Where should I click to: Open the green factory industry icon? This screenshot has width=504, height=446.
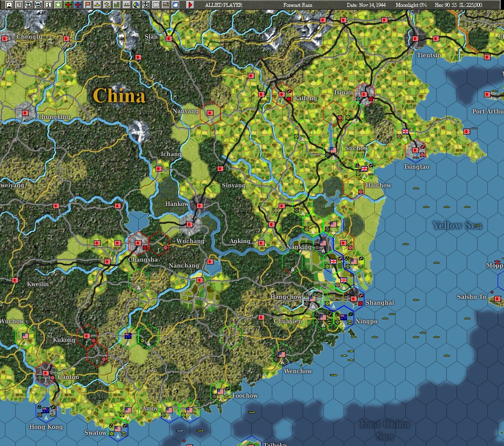pyautogui.click(x=117, y=4)
